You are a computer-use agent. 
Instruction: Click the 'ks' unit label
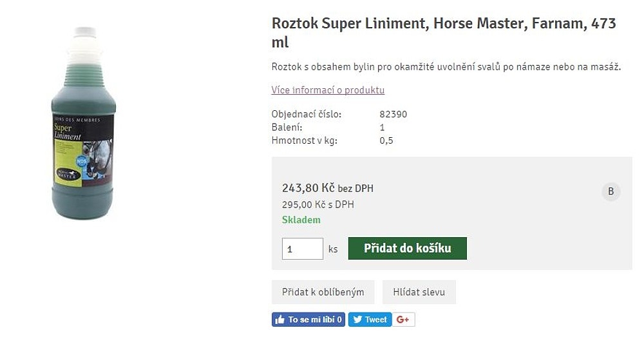tap(333, 249)
